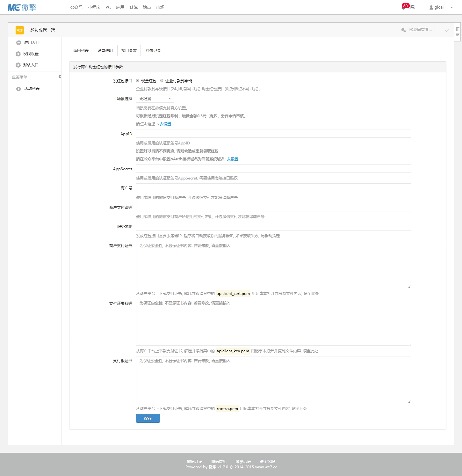Open the PC menu item
Screen dimensions: 462x476
[x=108, y=7]
